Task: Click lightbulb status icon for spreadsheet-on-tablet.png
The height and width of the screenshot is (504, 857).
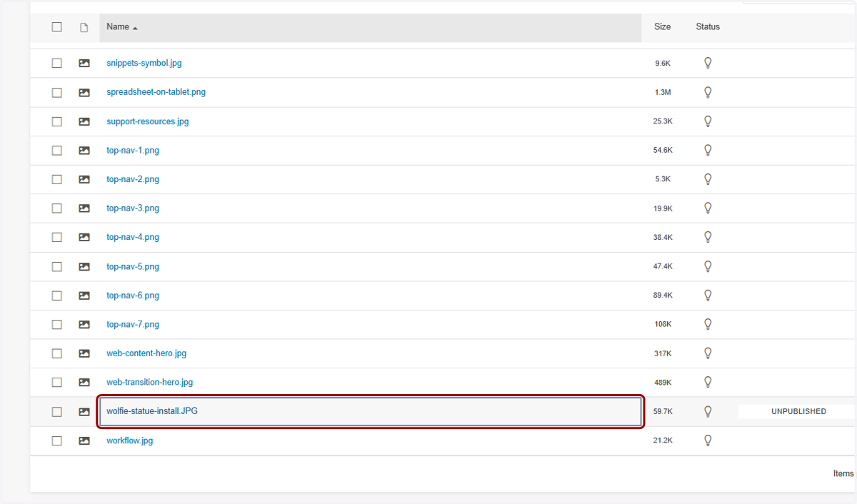Action: point(708,92)
